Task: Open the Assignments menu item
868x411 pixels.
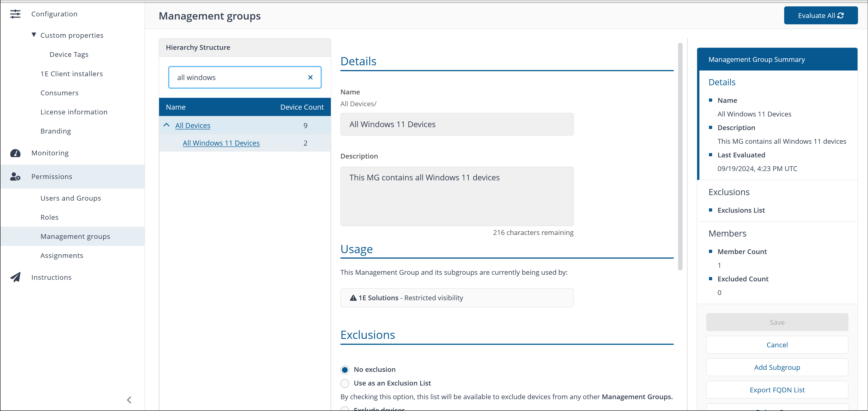Action: pyautogui.click(x=62, y=256)
